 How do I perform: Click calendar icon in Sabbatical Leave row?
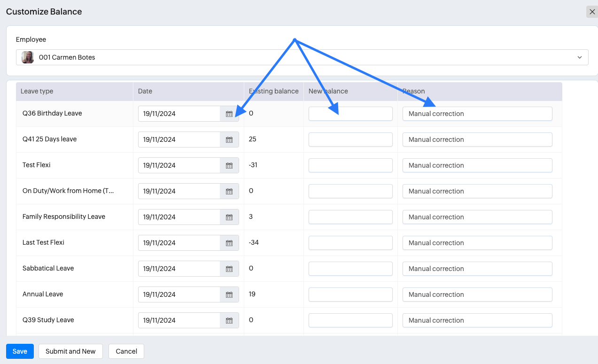229,269
